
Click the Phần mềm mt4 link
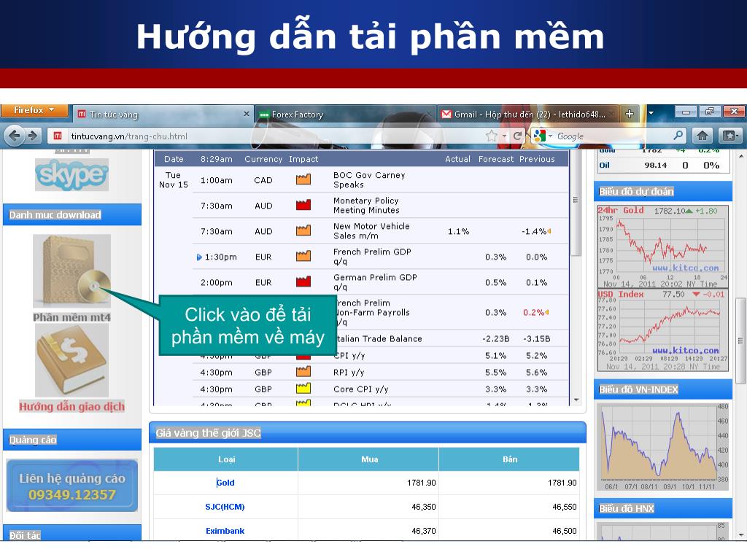point(72,318)
